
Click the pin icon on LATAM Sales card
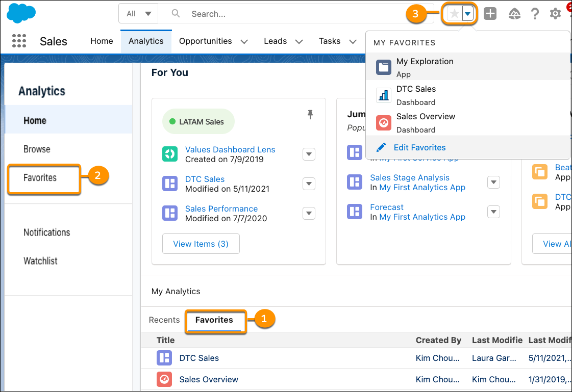click(310, 114)
